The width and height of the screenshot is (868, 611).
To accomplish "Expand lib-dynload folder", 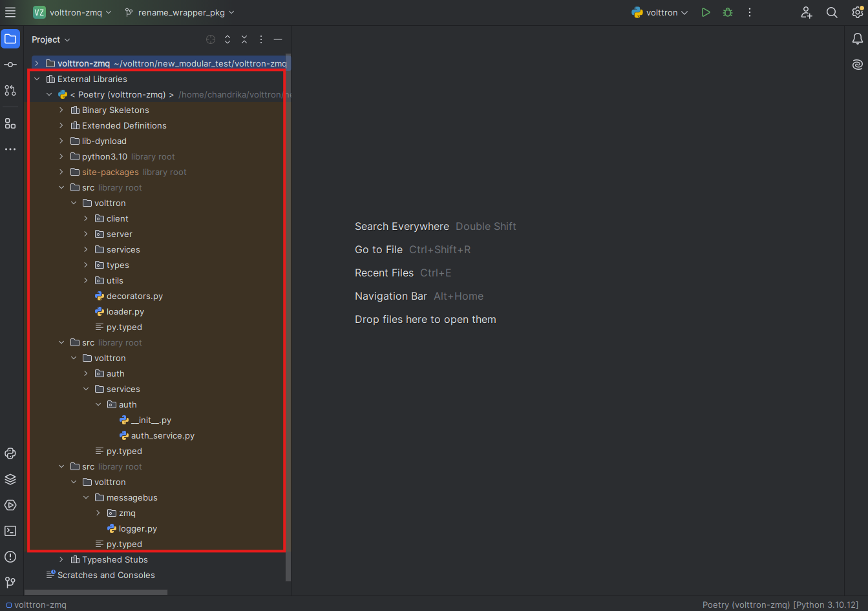I will (61, 141).
